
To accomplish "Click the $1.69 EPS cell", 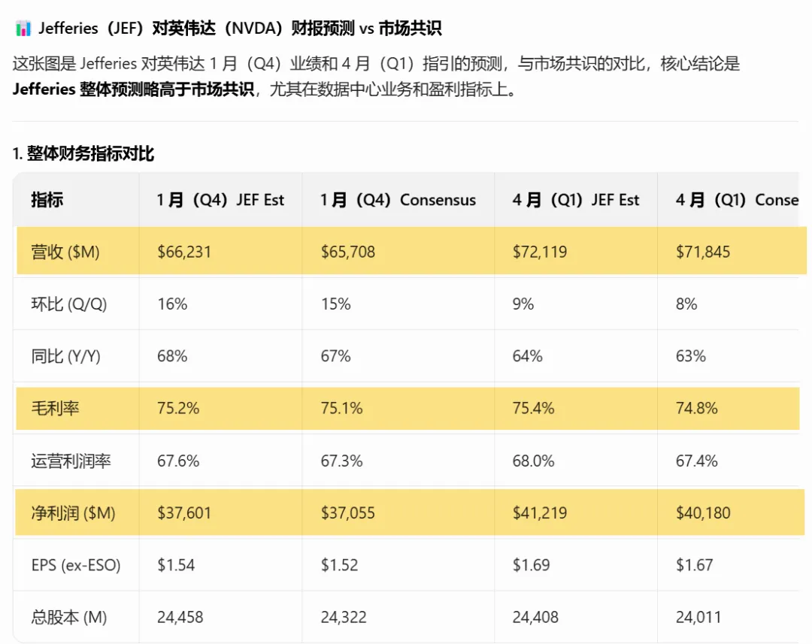I will [x=531, y=565].
